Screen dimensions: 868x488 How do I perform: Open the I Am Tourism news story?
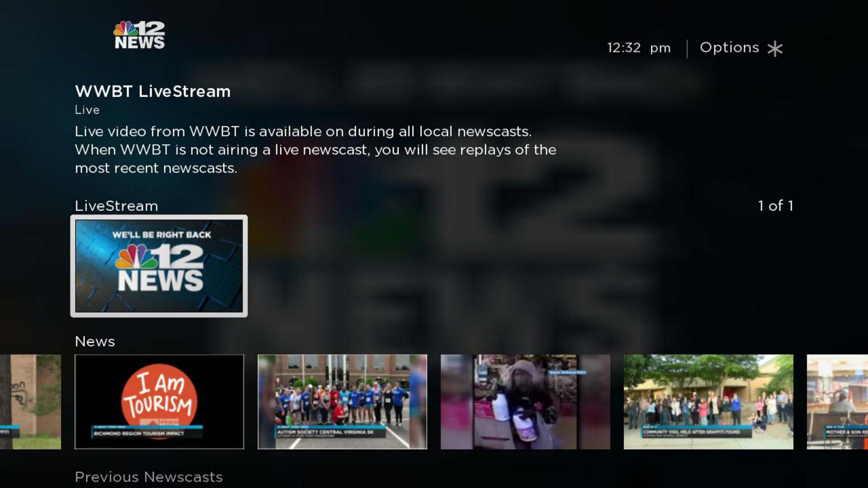coord(159,401)
